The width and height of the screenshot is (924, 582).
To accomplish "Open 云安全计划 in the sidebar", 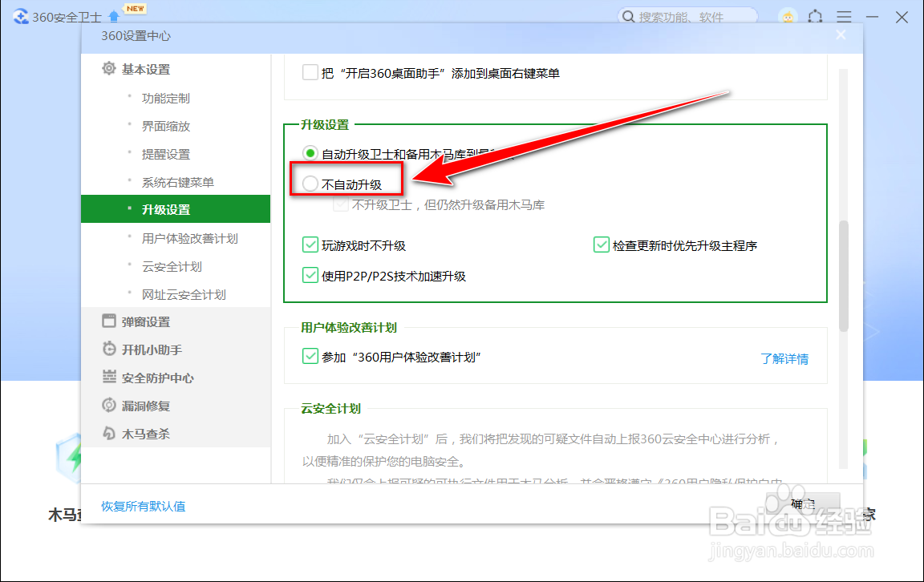I will pyautogui.click(x=172, y=267).
